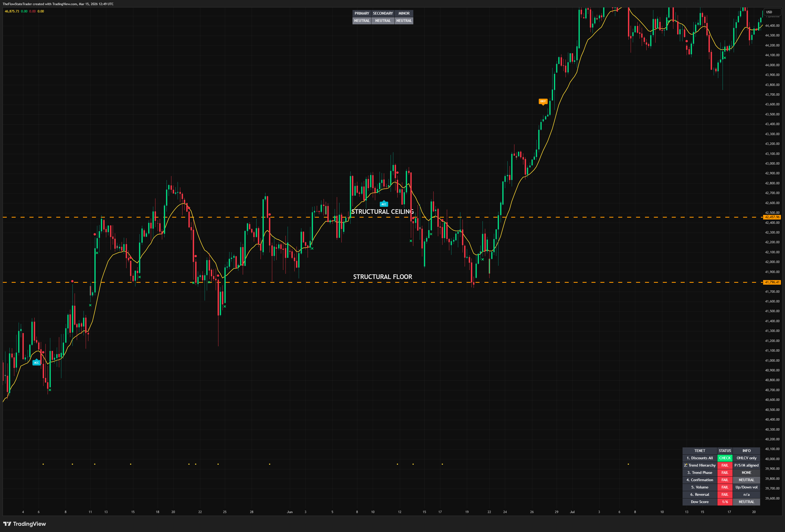This screenshot has height=532, width=785.
Task: Click the 41,000.00 price axis label
Action: 772,361
